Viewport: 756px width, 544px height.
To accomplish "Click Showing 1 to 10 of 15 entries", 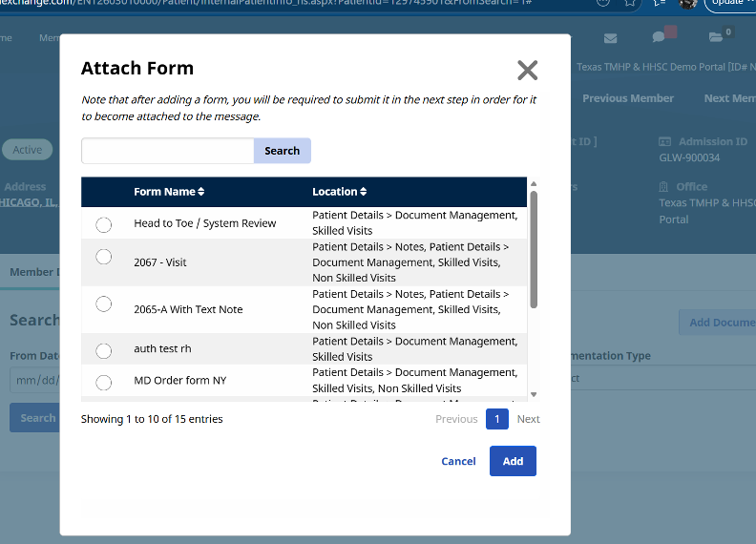I will point(152,419).
